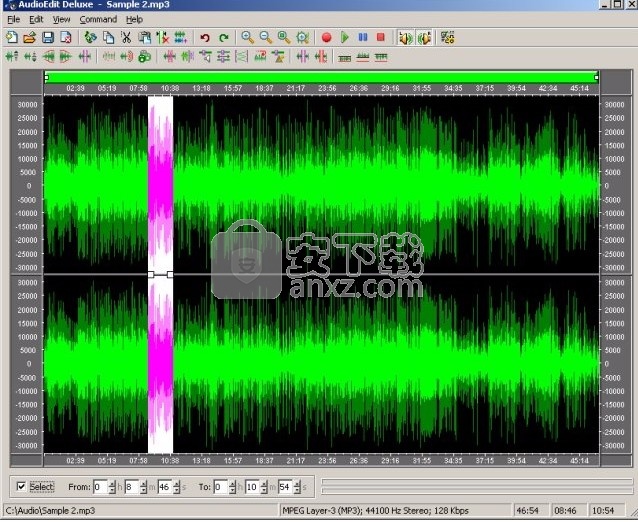Click status bar path C:\Audio\Sample 2.mp3
The height and width of the screenshot is (522, 638).
50,511
